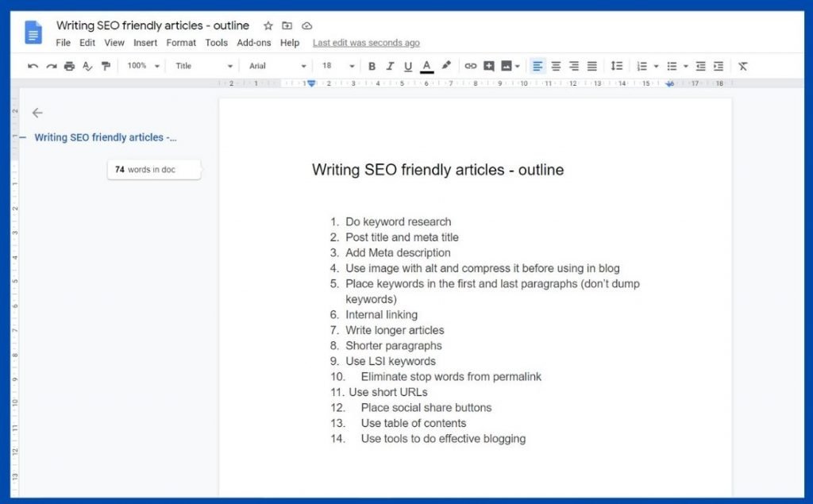
Task: Rename the document title field
Action: (152, 25)
